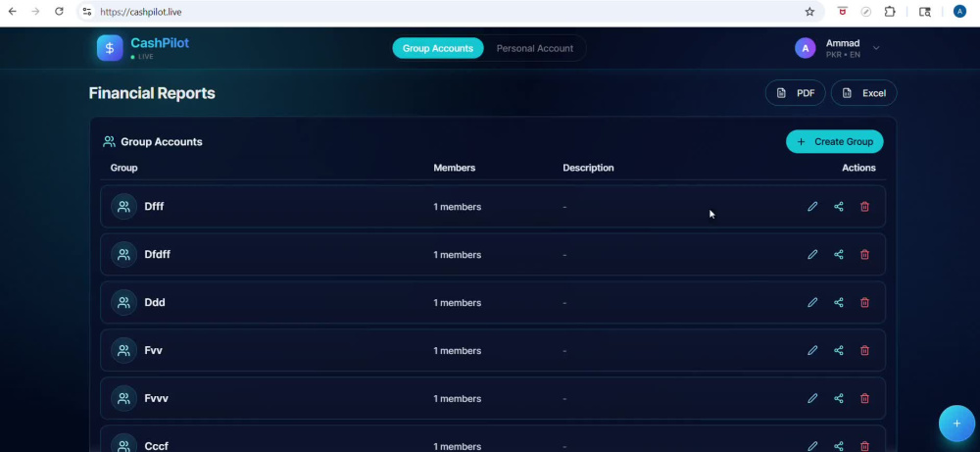Share the Dfdff group

point(839,255)
